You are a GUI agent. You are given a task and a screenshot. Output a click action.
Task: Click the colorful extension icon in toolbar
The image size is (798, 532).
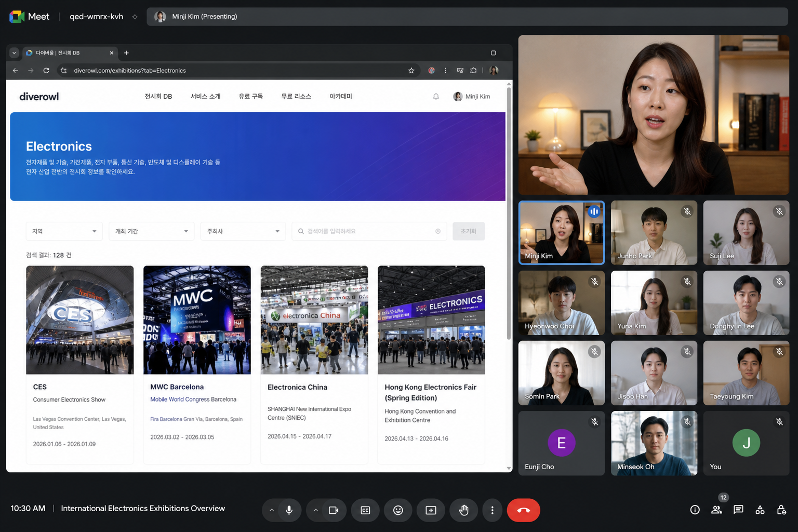431,71
